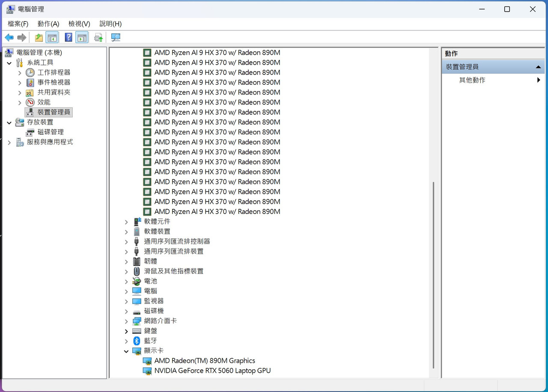Select the last AMD Ryzen AI 9 processor entry
The width and height of the screenshot is (548, 392).
click(x=217, y=211)
